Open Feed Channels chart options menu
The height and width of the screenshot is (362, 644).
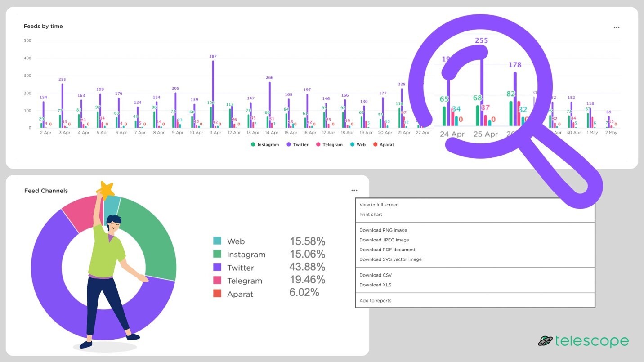[x=354, y=191]
